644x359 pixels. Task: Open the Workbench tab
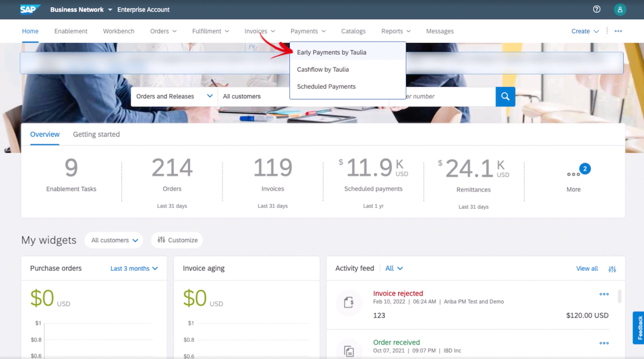click(x=118, y=31)
